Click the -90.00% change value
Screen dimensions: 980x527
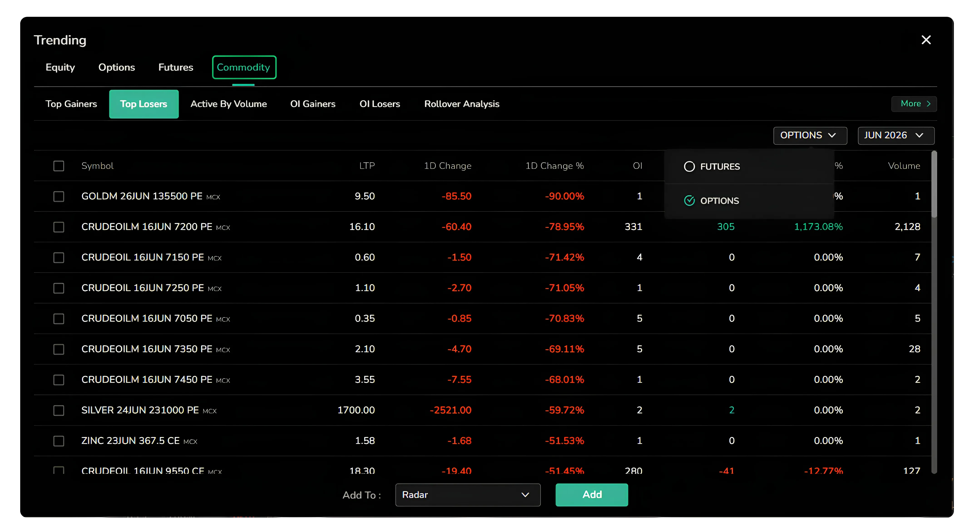[564, 196]
